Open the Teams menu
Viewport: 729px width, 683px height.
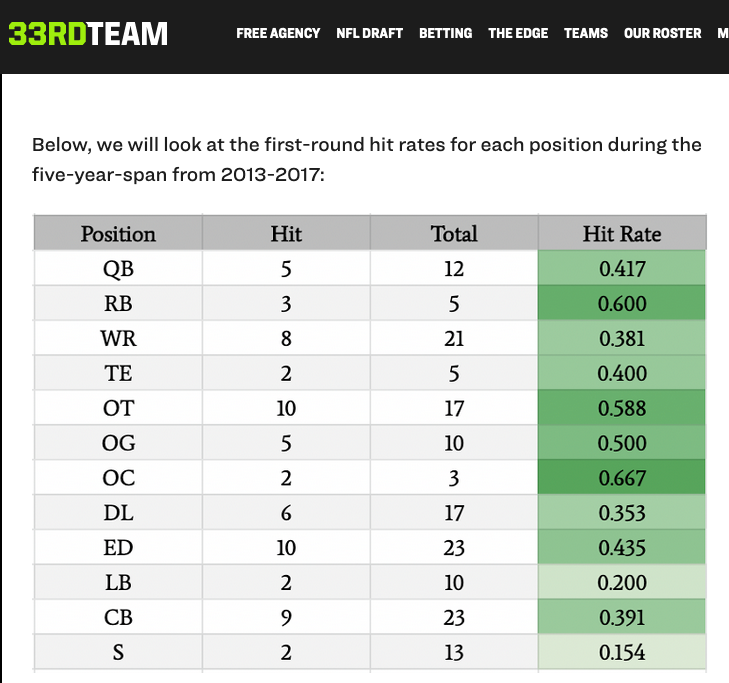pos(585,33)
